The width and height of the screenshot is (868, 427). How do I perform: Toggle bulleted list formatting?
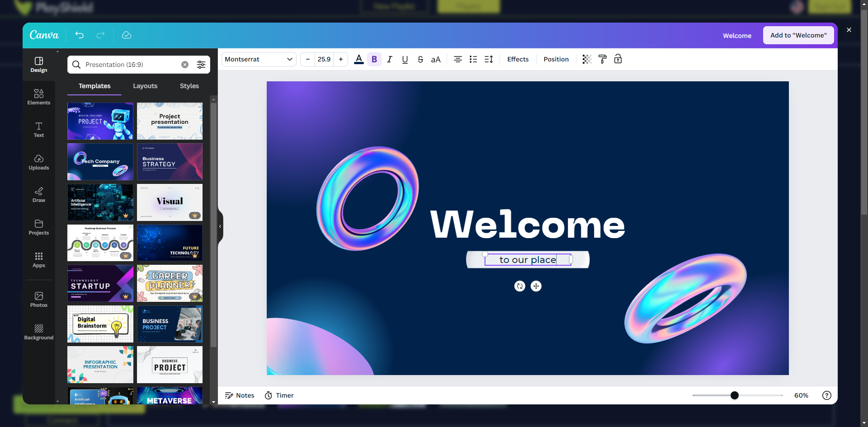pyautogui.click(x=473, y=59)
